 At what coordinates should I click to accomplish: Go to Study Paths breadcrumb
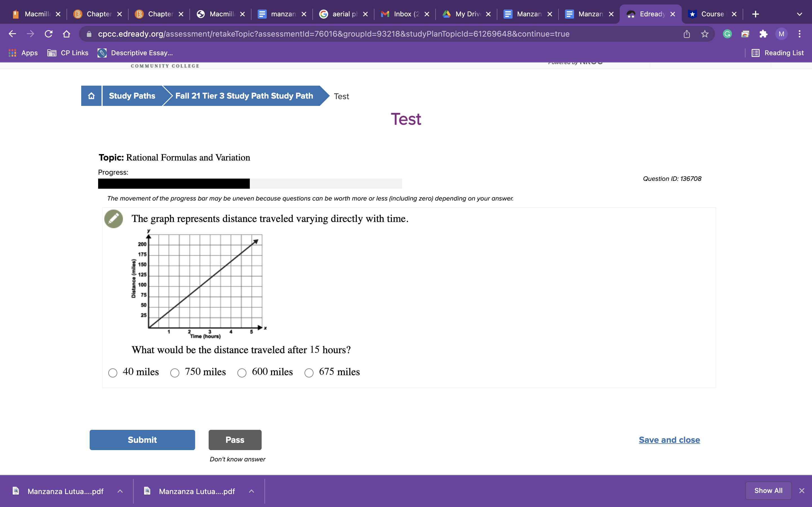coord(132,96)
